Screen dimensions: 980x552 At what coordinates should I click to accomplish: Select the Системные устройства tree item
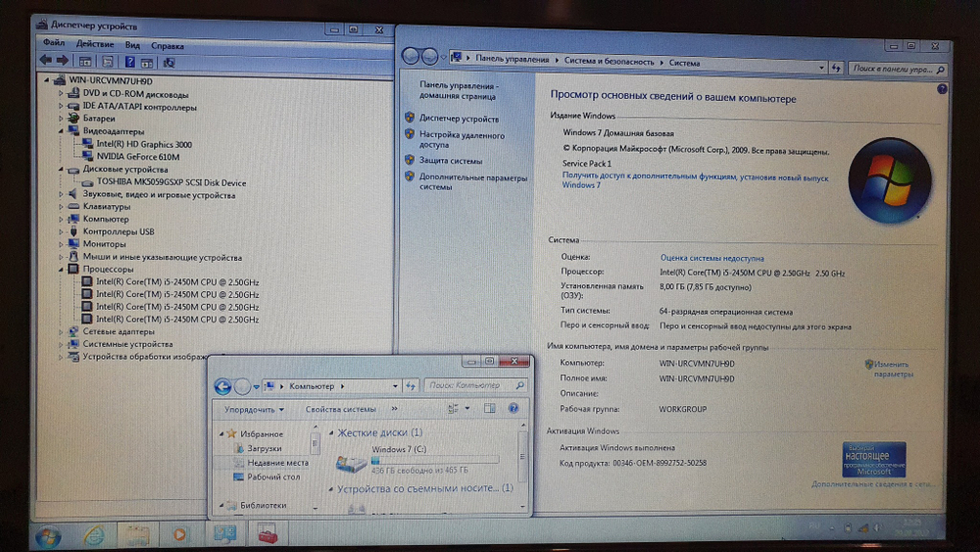click(127, 344)
